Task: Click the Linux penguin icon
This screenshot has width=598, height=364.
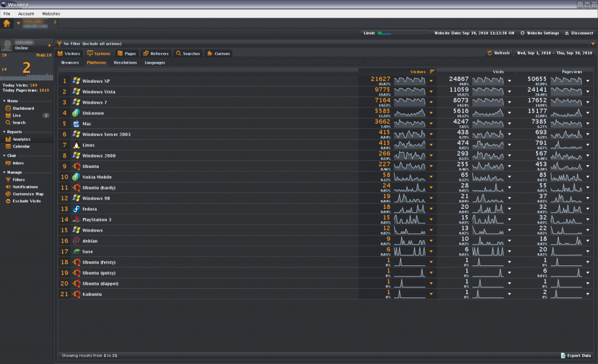Action: pos(77,145)
